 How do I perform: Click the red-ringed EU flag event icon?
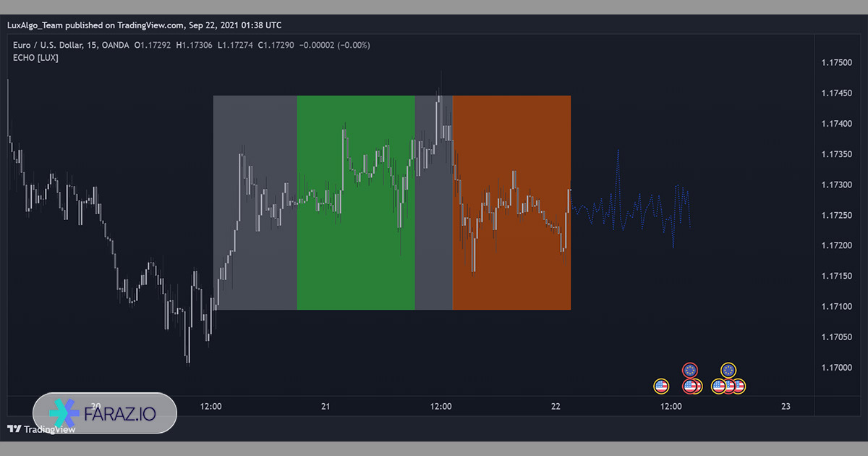[690, 371]
